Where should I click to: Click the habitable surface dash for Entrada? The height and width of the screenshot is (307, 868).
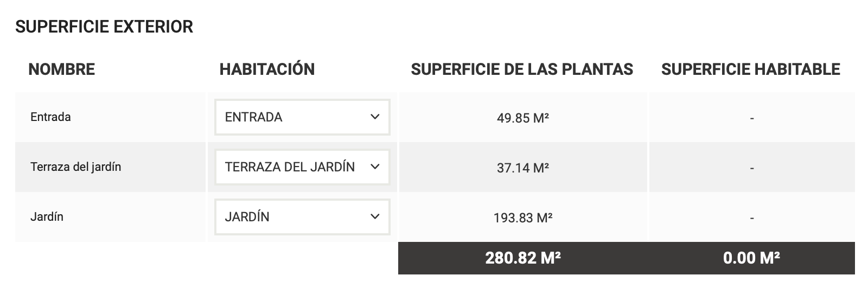pos(751,118)
